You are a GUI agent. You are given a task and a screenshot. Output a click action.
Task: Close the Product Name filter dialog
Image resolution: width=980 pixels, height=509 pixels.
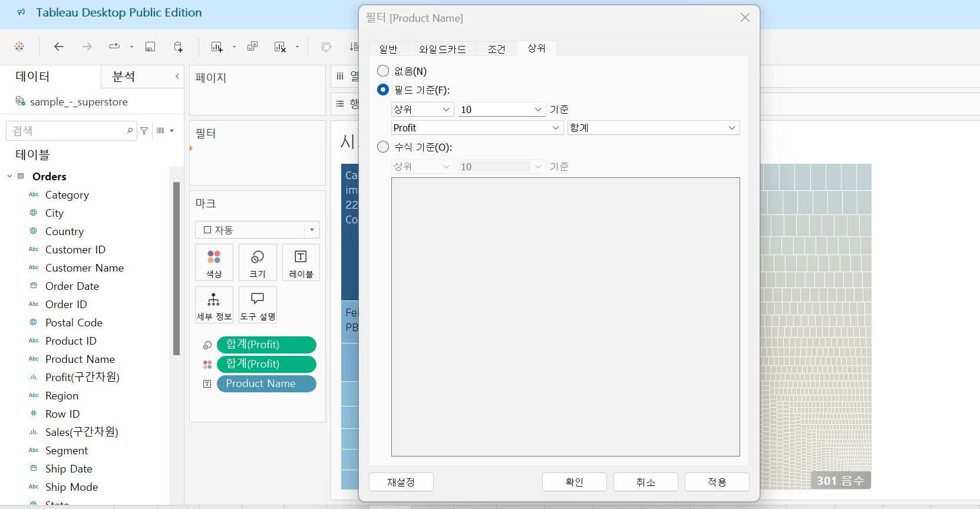tap(745, 18)
